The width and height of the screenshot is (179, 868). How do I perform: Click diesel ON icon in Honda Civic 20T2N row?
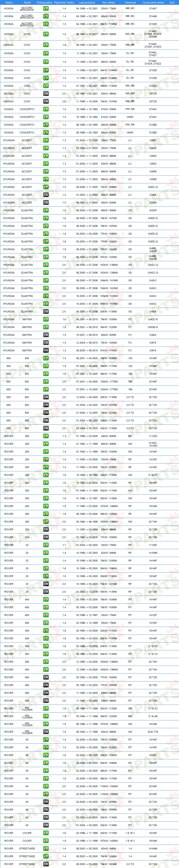coord(46,101)
